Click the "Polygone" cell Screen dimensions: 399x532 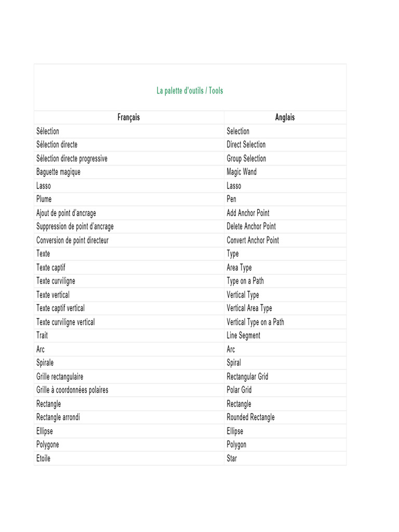click(48, 445)
